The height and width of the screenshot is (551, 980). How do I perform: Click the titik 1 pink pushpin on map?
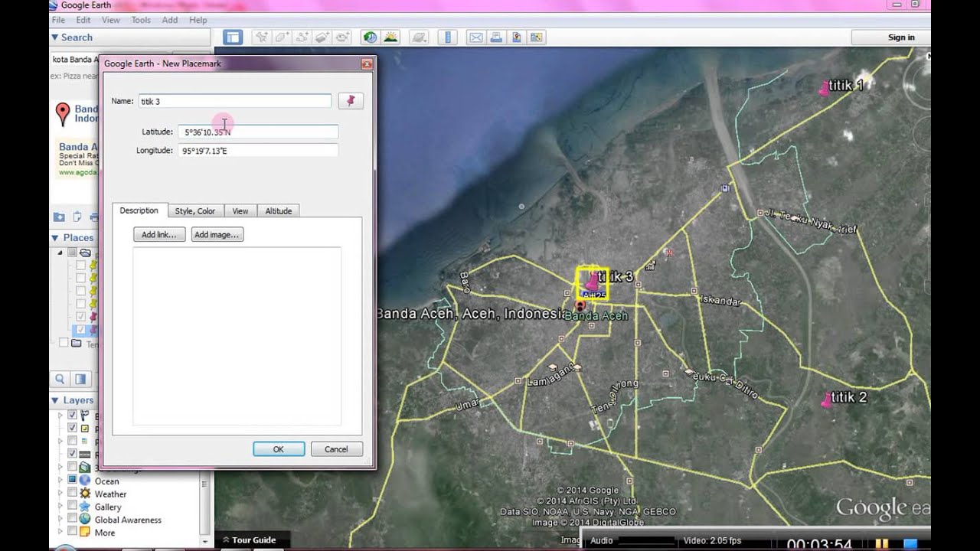pos(824,89)
